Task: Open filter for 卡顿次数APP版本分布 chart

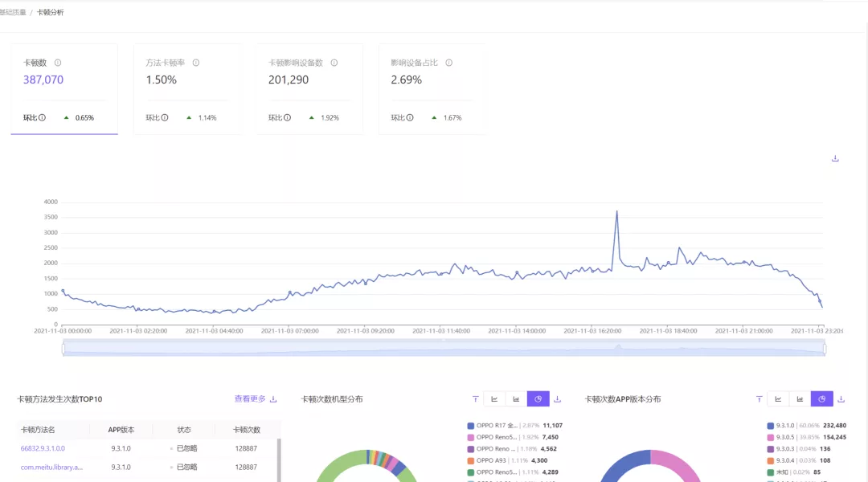Action: pyautogui.click(x=759, y=399)
